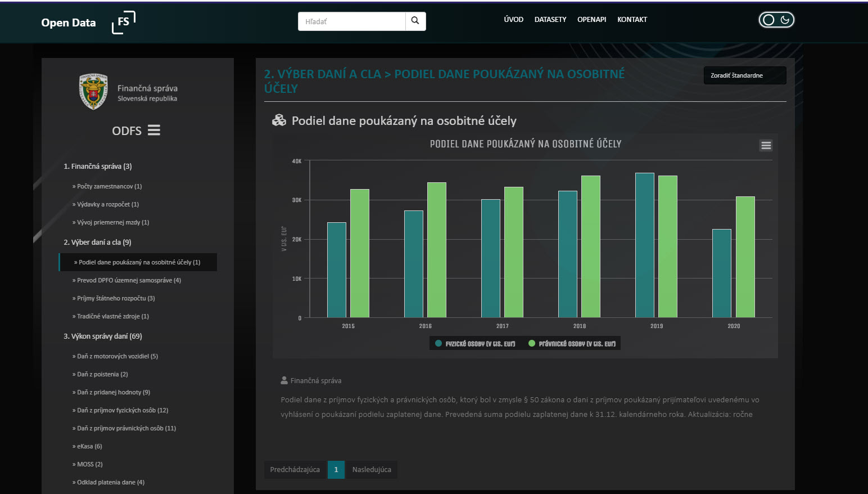Expand 3. Výkon správy daní category

(x=103, y=336)
